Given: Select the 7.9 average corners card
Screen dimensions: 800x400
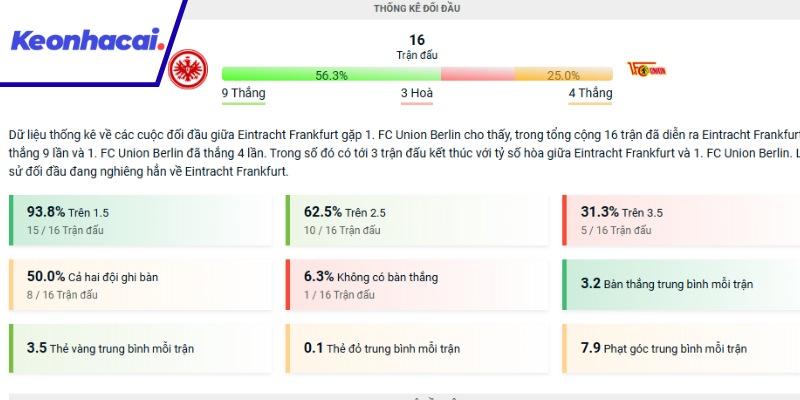Looking at the screenshot, I should (680, 349).
